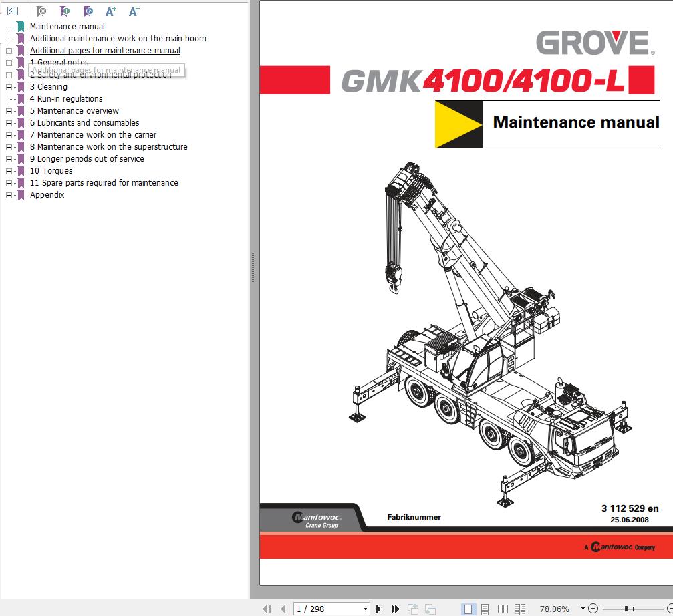The width and height of the screenshot is (673, 616).
Task: Open Additional pages for maintenance manual bookmark
Action: tap(105, 51)
